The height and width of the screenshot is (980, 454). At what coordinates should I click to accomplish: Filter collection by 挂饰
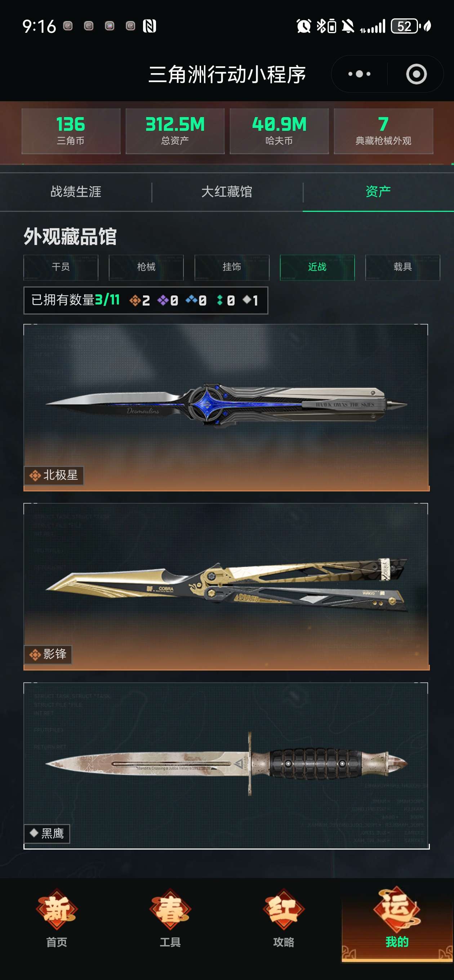click(x=232, y=267)
